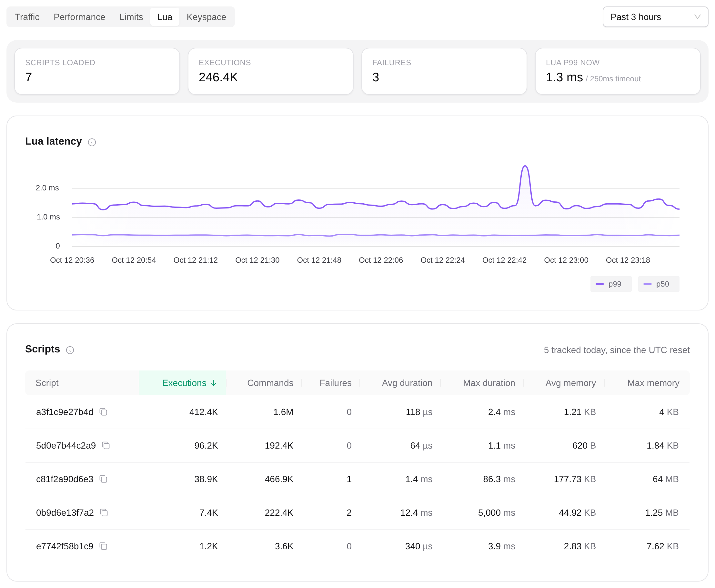Click the Oct 12 22:42 axis label
Image resolution: width=715 pixels, height=588 pixels.
[x=504, y=260]
